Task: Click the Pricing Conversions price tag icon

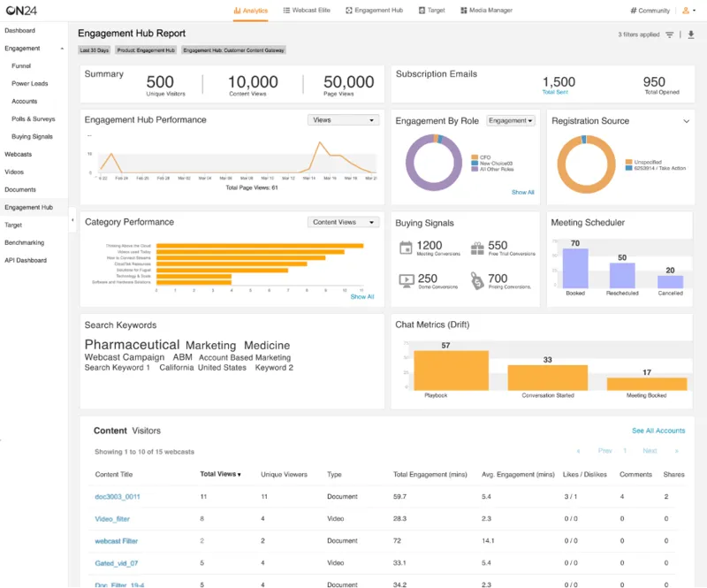Action: pos(477,280)
